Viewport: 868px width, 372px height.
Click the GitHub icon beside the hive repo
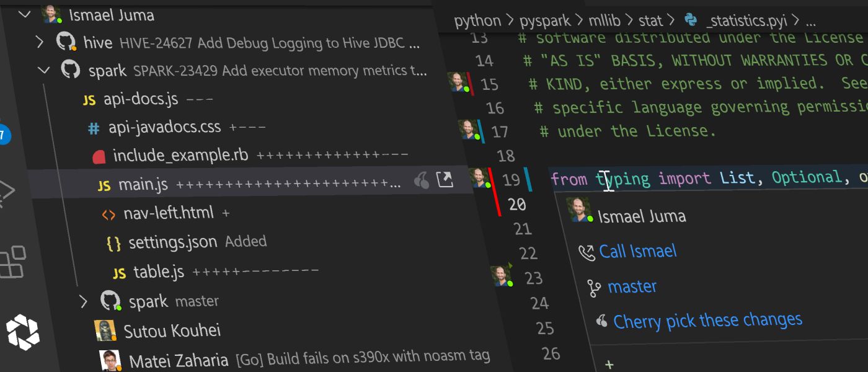click(x=66, y=42)
